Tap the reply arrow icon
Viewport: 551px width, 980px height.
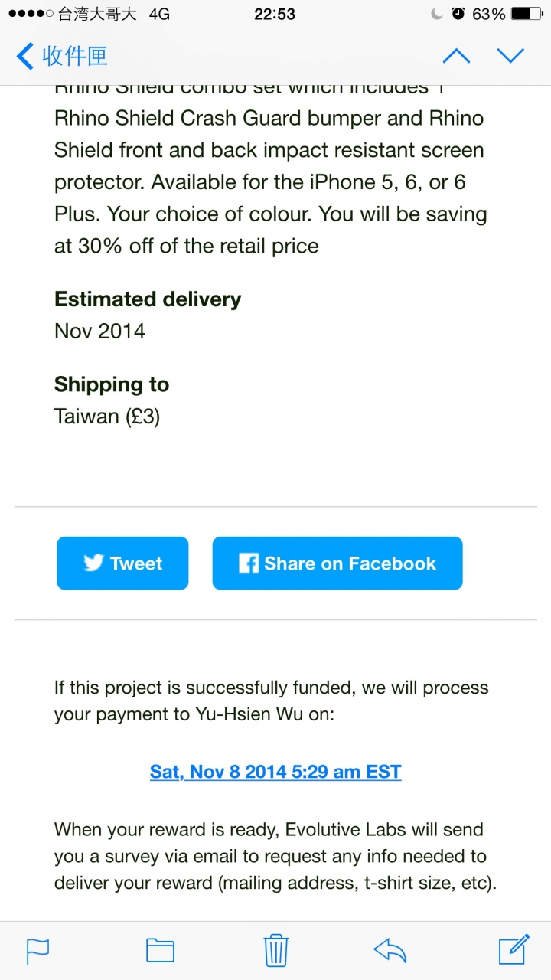390,950
